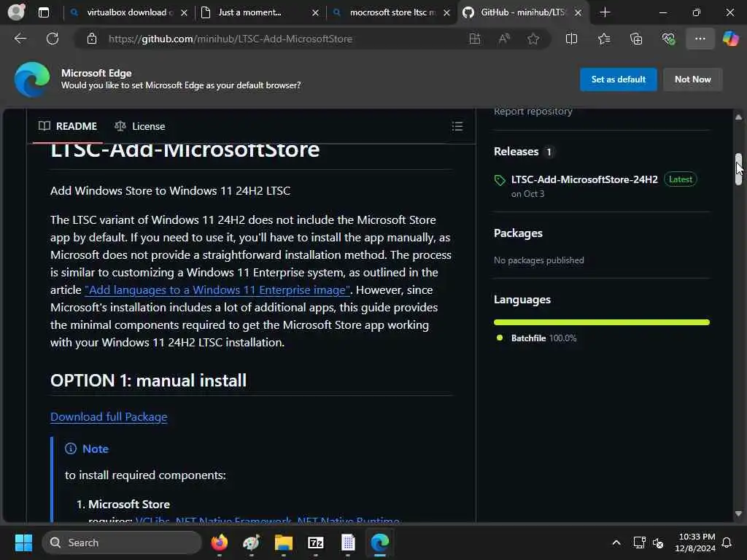Viewport: 747px width, 560px height.
Task: Open the Releases heading link
Action: click(x=516, y=152)
